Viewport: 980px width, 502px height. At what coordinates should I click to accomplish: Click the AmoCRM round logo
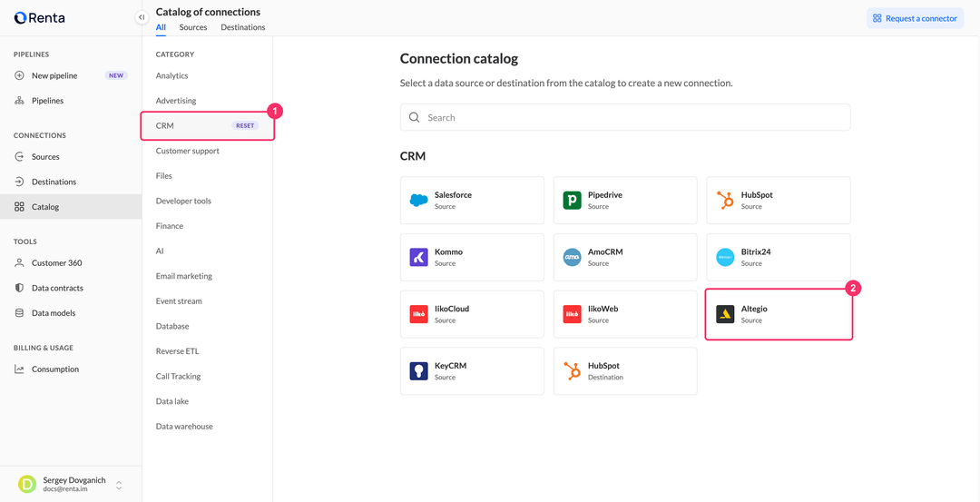click(572, 257)
